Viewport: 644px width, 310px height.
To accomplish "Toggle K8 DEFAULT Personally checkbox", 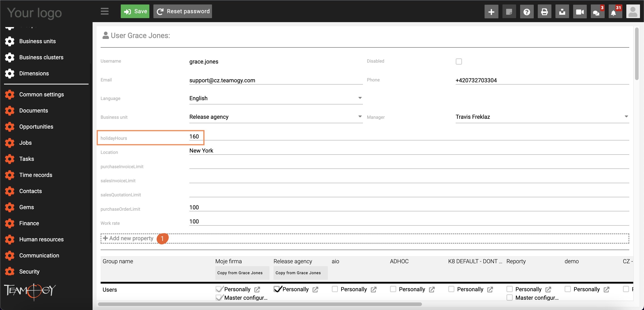I will [451, 289].
